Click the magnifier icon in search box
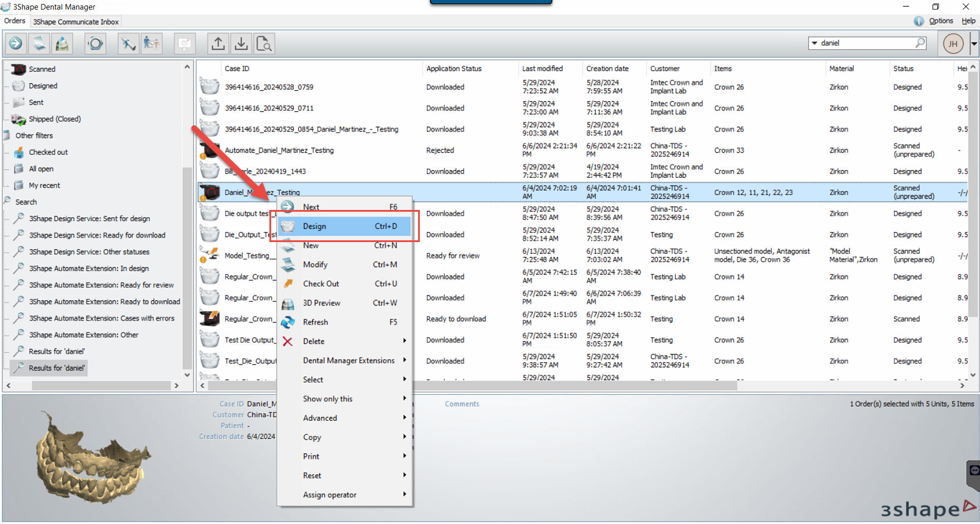Viewport: 980px width, 524px height. coord(921,43)
